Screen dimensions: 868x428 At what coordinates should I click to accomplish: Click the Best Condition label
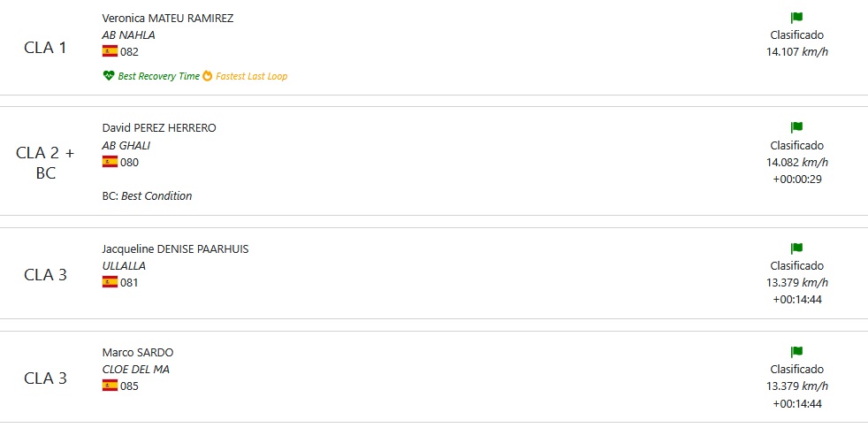[x=156, y=196]
